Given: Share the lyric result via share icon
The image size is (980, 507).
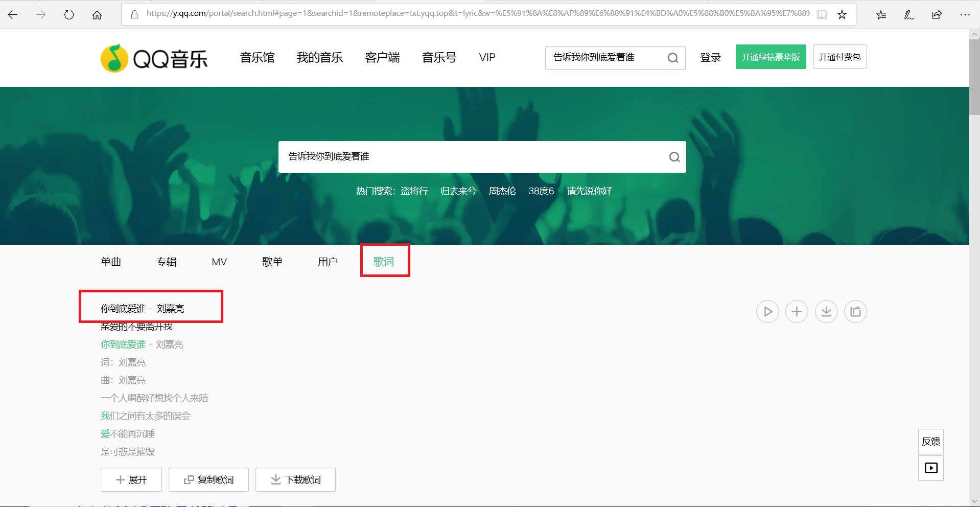Looking at the screenshot, I should 856,311.
